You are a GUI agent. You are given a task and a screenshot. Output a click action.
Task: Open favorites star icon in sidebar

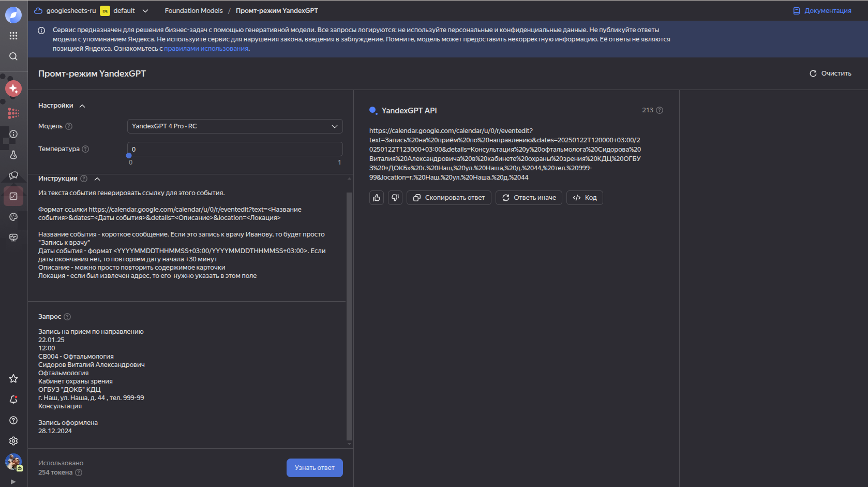click(13, 379)
